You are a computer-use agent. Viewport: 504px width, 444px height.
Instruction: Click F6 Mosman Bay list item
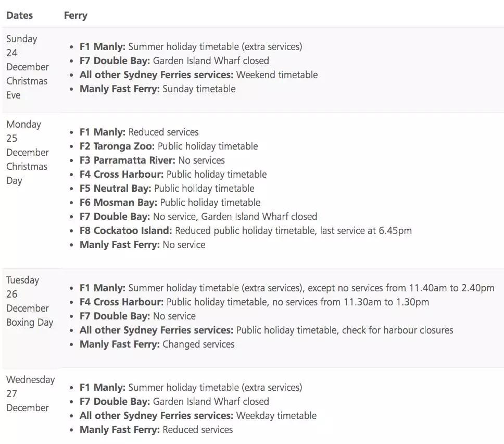click(x=170, y=203)
